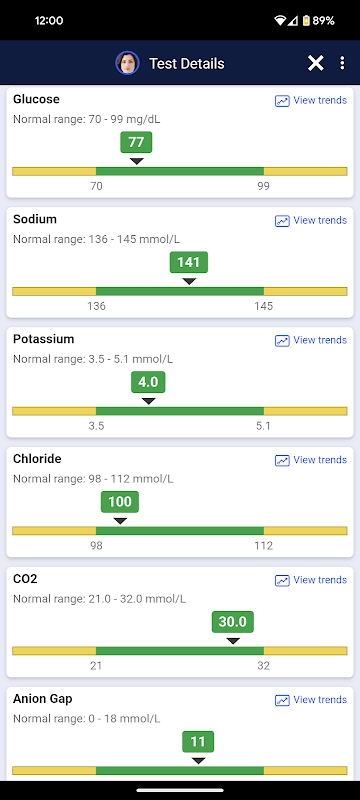This screenshot has height=800, width=360.
Task: Tap View trends text for Chloride
Action: click(320, 460)
